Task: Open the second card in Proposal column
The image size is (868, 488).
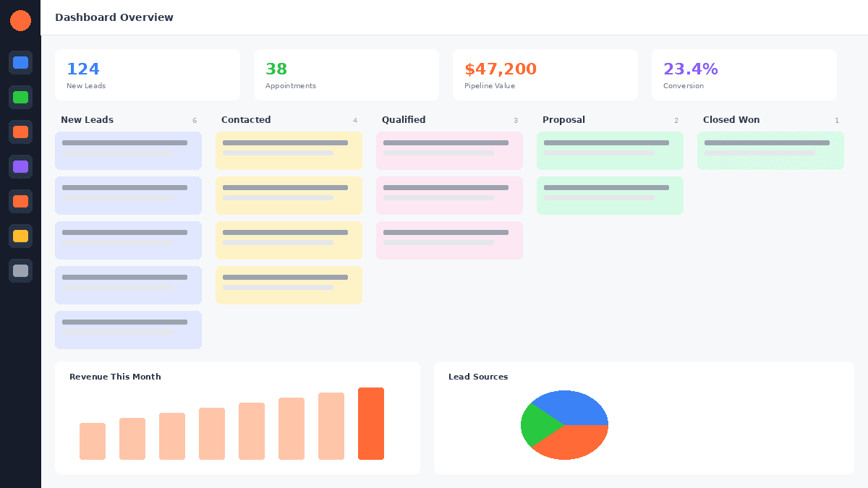Action: click(610, 195)
